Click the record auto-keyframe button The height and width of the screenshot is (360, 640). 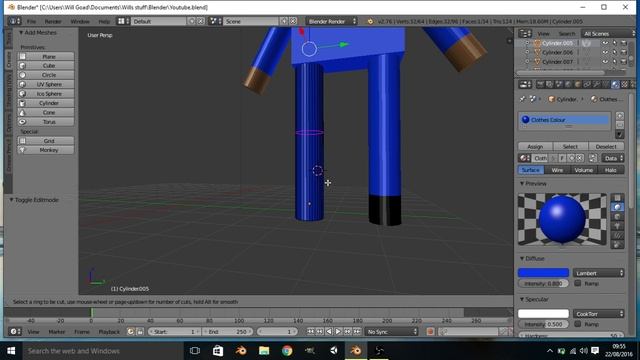click(x=430, y=332)
